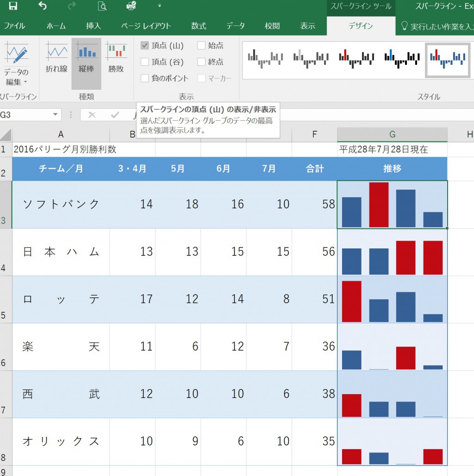Click 西武 total value 38
Viewport: 474px width, 476px height.
(x=314, y=394)
